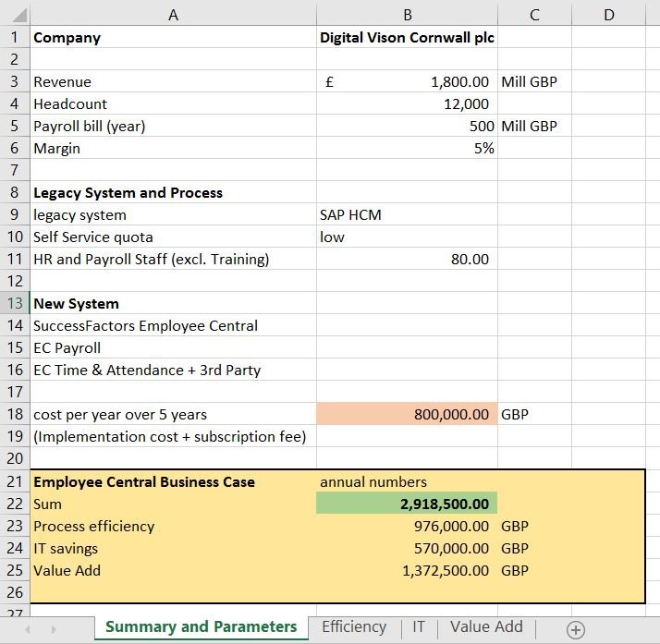Open the Efficiency sheet tab
This screenshot has height=644, width=660.
[x=354, y=626]
